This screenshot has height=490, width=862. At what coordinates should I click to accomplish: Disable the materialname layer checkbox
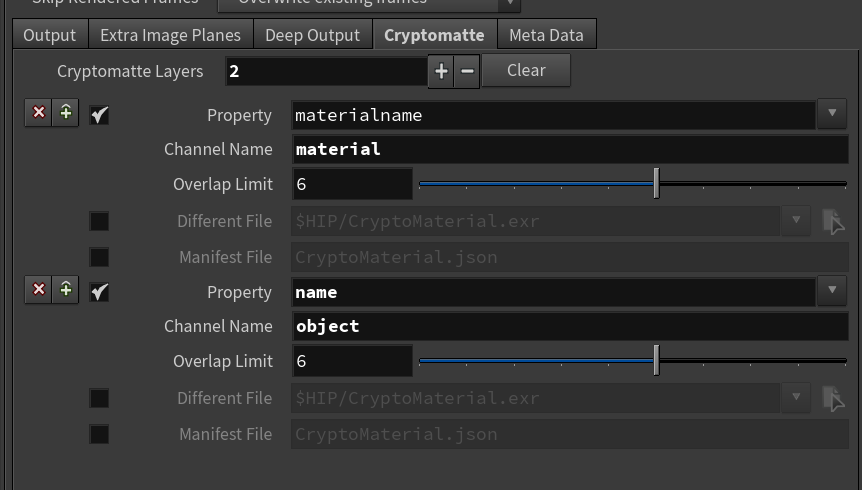99,115
